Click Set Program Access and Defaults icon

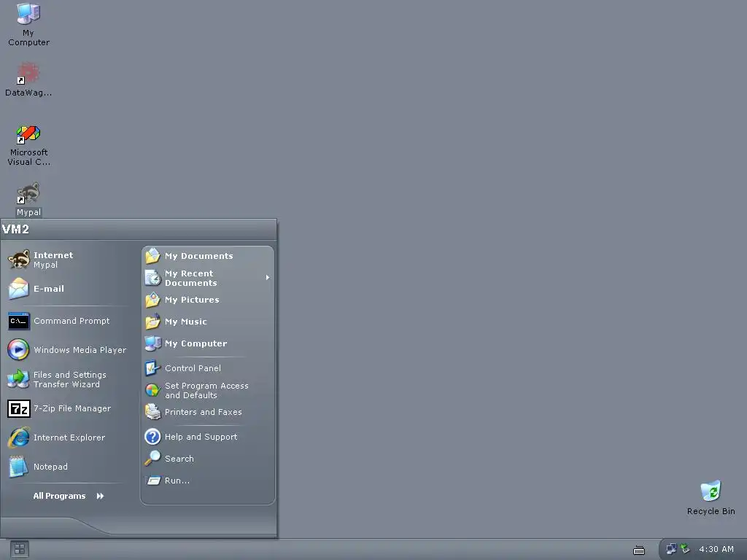[x=152, y=391]
